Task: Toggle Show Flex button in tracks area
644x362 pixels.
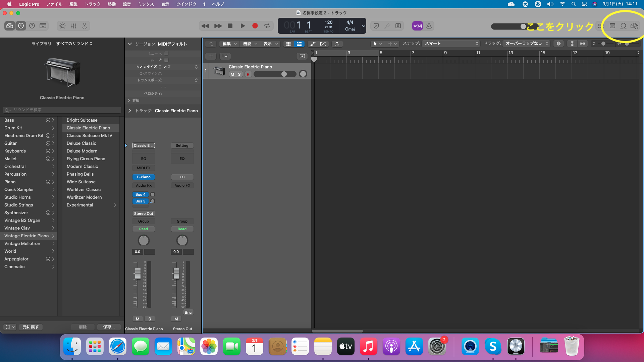Action: point(323,44)
